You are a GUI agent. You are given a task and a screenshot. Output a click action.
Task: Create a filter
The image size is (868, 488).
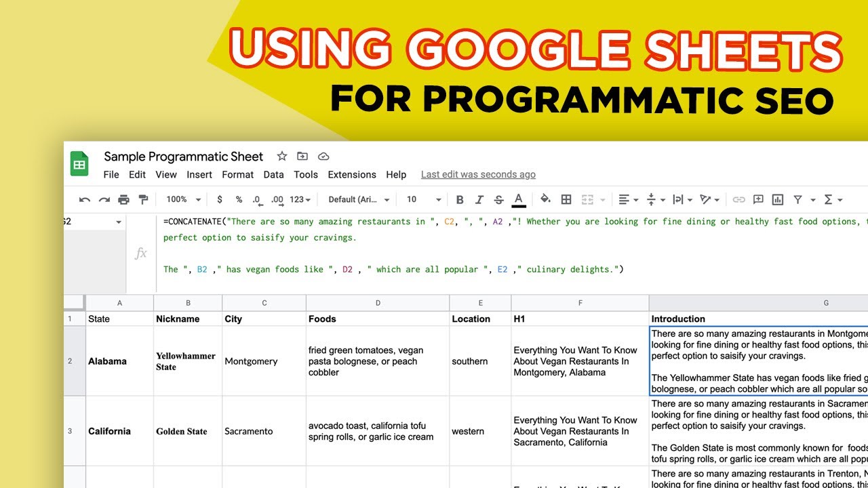pos(797,199)
